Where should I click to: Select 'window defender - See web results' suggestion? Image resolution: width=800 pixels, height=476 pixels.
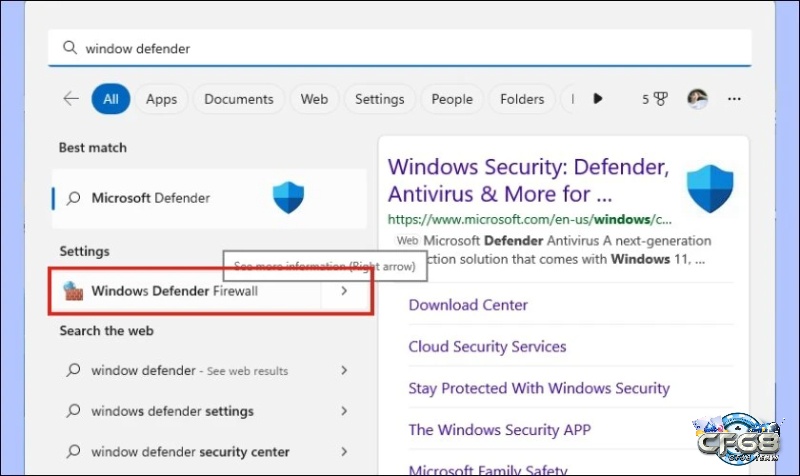coord(189,370)
